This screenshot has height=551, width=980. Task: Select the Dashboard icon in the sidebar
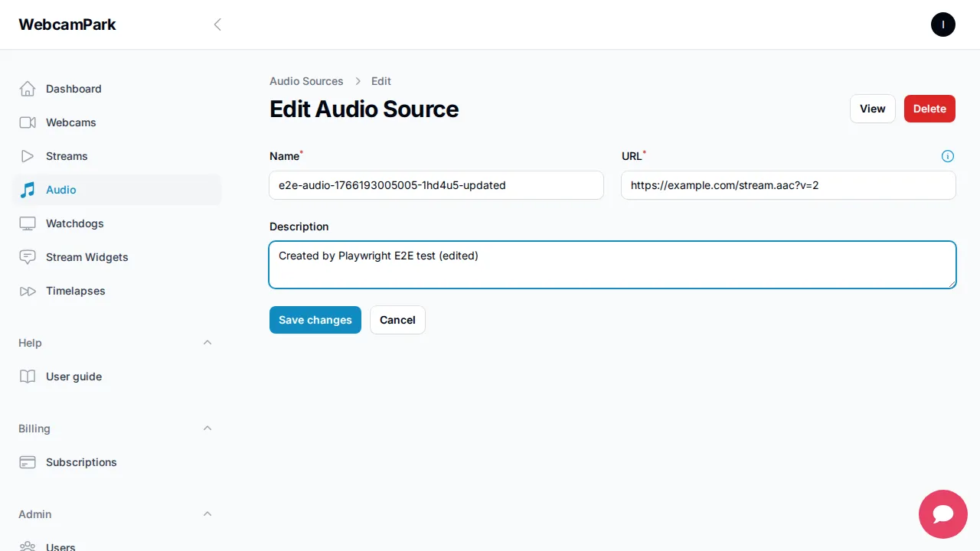click(x=27, y=89)
